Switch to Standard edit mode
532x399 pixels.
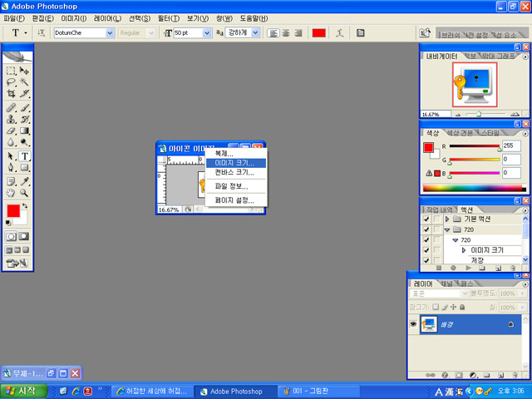coord(11,236)
